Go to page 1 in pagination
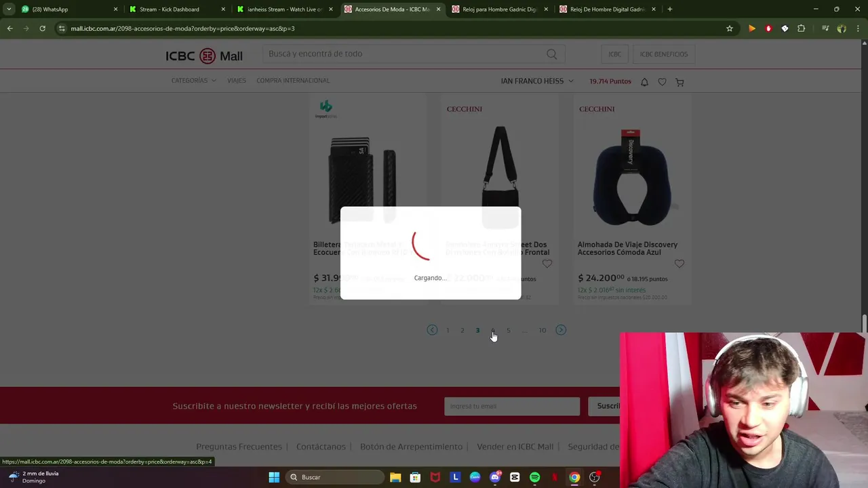The height and width of the screenshot is (488, 868). click(x=448, y=330)
